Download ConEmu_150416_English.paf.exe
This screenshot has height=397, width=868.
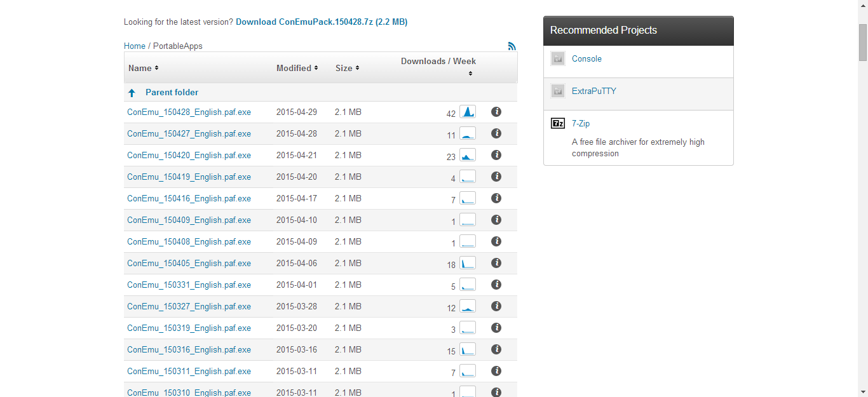[189, 199]
